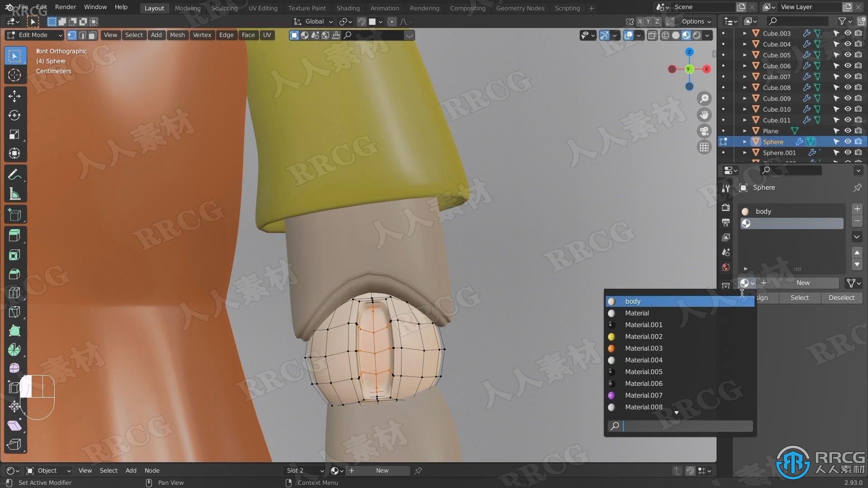Toggle visibility of Plane object
The height and width of the screenshot is (488, 868).
tap(847, 131)
